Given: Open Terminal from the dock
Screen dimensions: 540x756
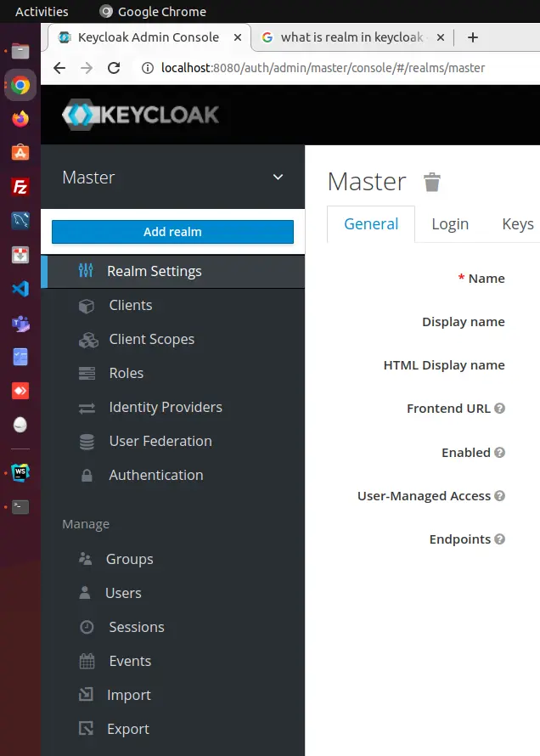Looking at the screenshot, I should tap(20, 507).
